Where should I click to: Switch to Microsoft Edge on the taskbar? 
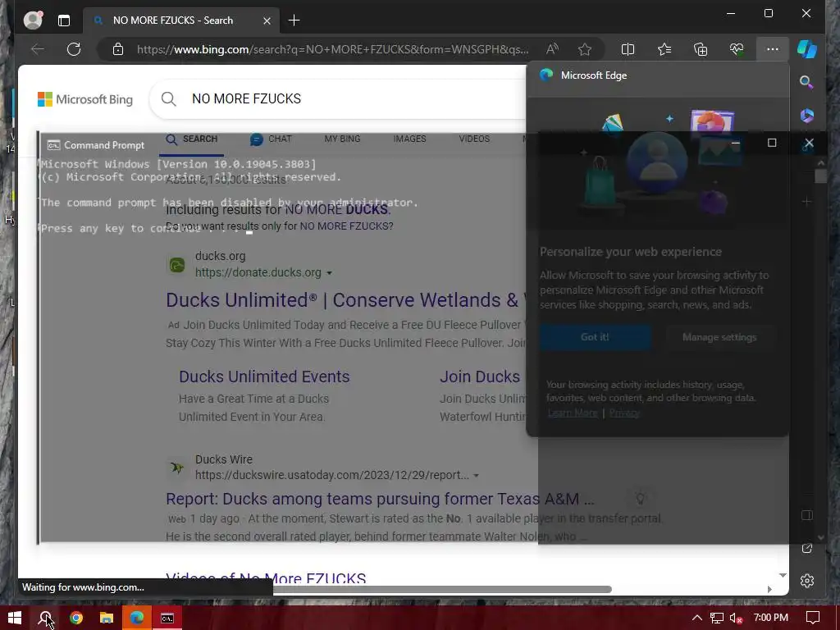[137, 618]
